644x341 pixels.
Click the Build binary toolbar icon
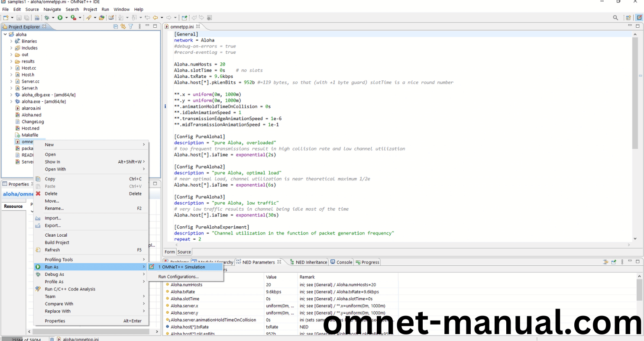38,18
